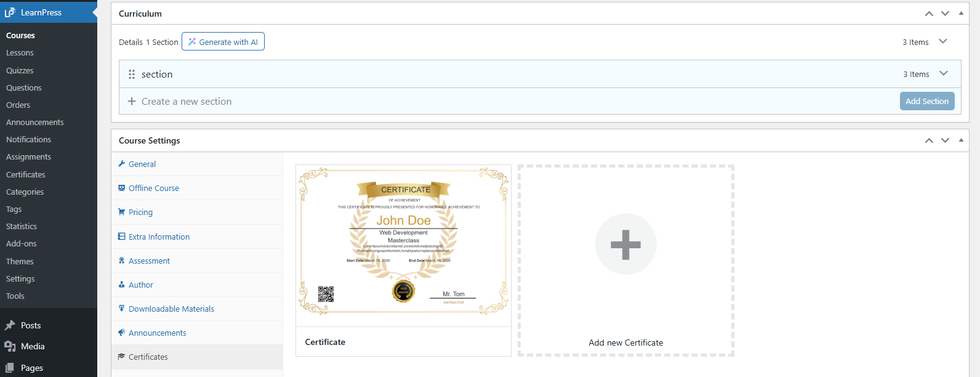
Task: Click the Pages icon in sidebar
Action: [x=10, y=368]
